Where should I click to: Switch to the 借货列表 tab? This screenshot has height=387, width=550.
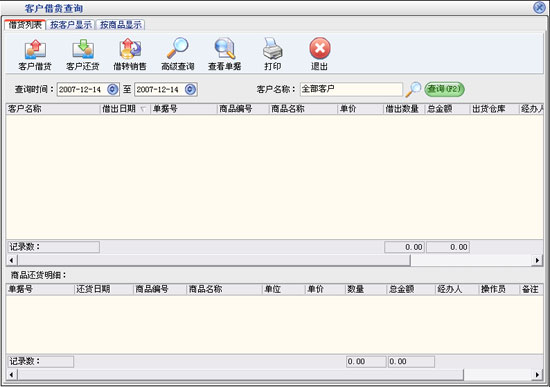point(25,25)
